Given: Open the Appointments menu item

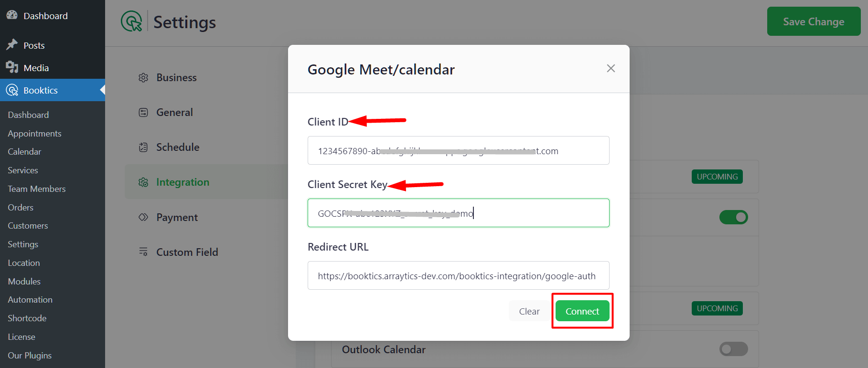Looking at the screenshot, I should (x=34, y=133).
